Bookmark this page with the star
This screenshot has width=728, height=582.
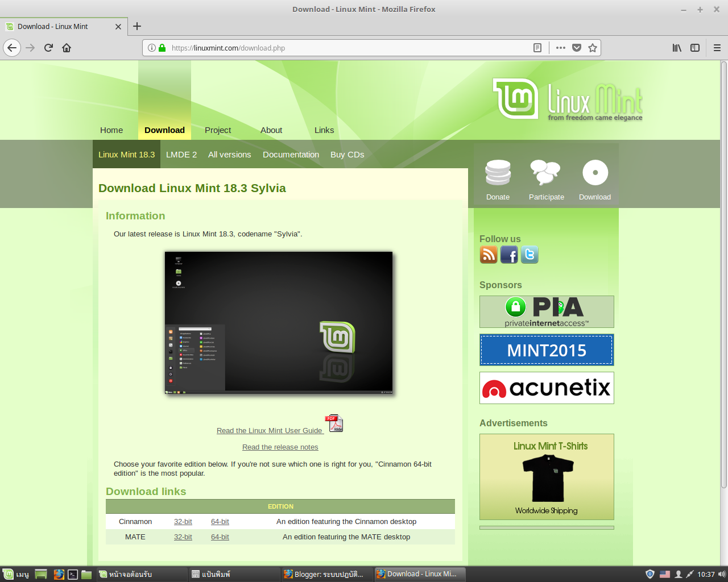pyautogui.click(x=593, y=48)
